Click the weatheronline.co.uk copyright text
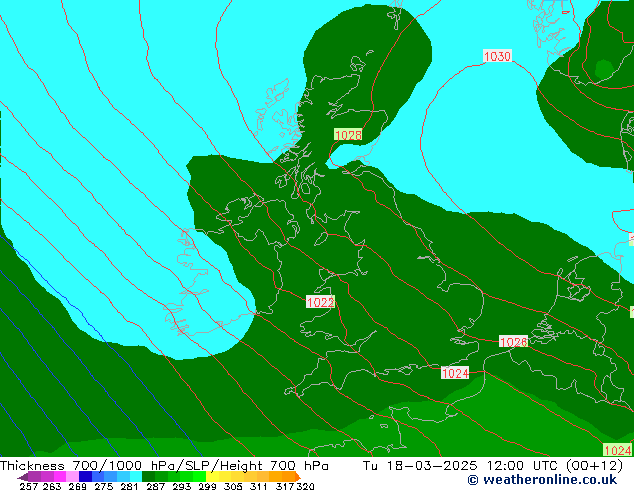Screen dimensions: 634x490 [542, 480]
